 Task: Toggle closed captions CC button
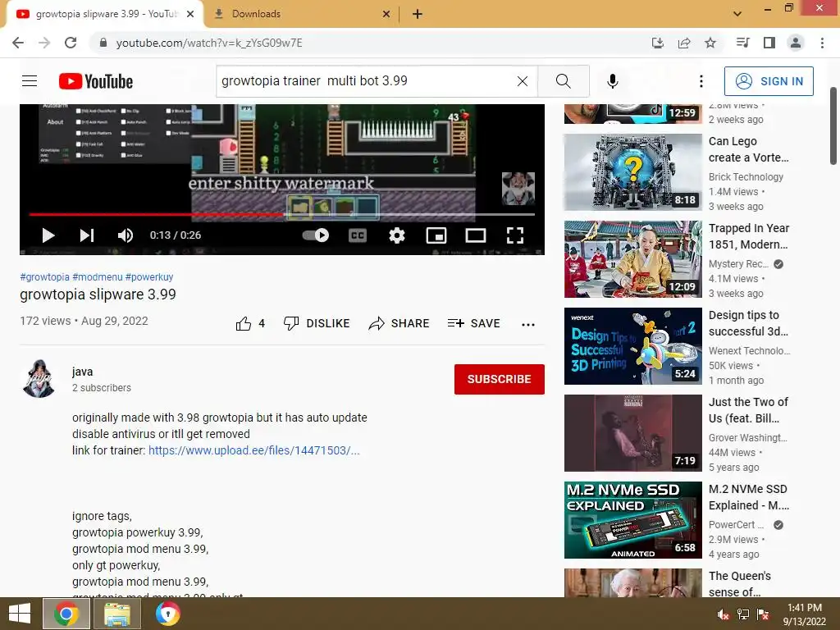(358, 235)
